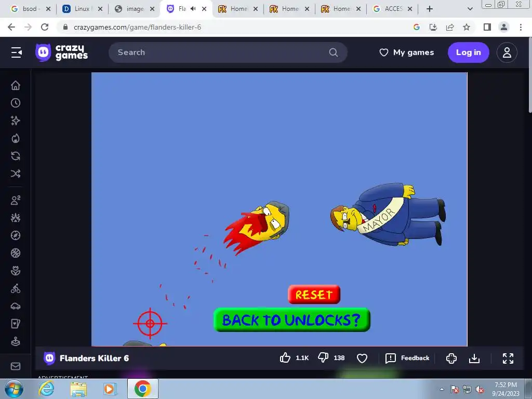Viewport: 532px width, 399px height.
Task: Open My games
Action: (406, 52)
